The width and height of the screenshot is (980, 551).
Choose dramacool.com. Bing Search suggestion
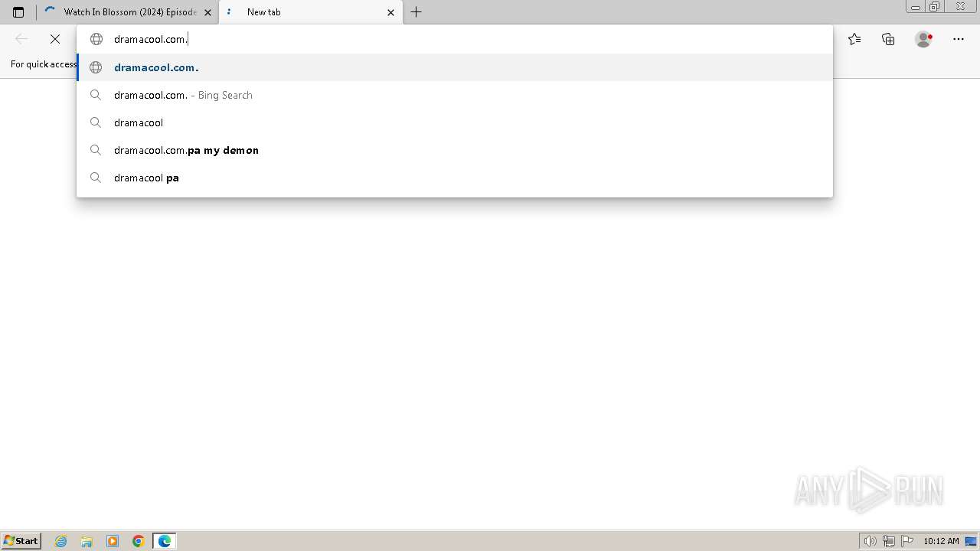pos(455,95)
